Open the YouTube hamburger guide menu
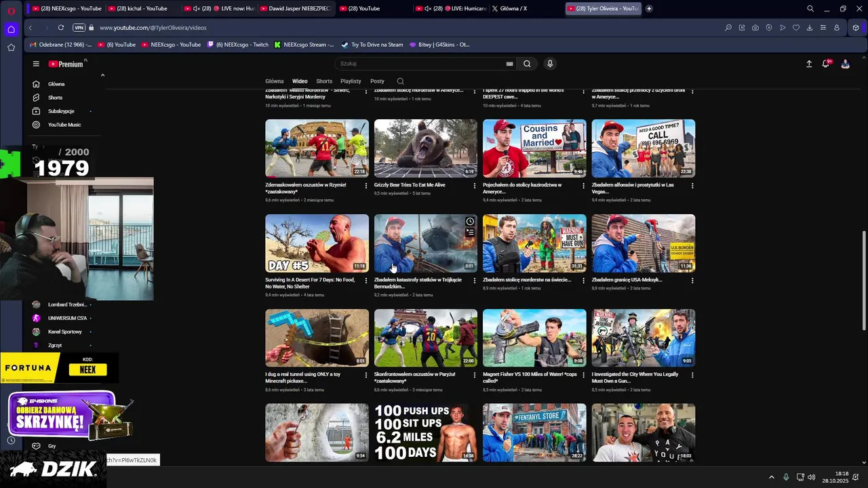The width and height of the screenshot is (868, 488). point(36,64)
